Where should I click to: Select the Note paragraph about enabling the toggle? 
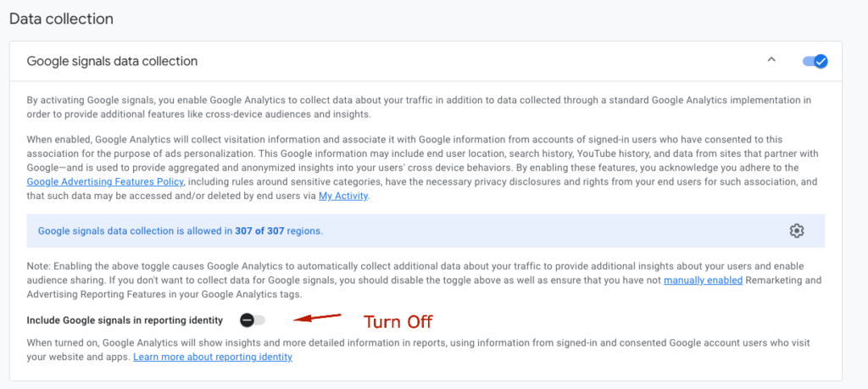pyautogui.click(x=424, y=280)
